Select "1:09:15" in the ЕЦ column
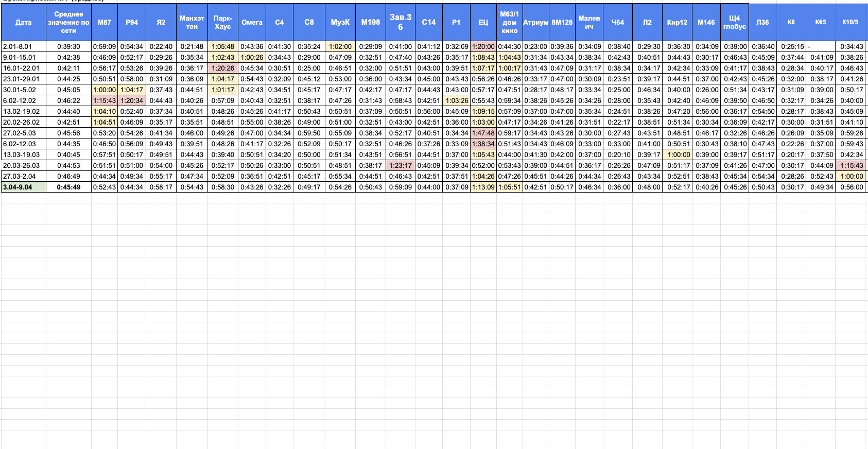Viewport: 868px width, 449px height. click(483, 111)
